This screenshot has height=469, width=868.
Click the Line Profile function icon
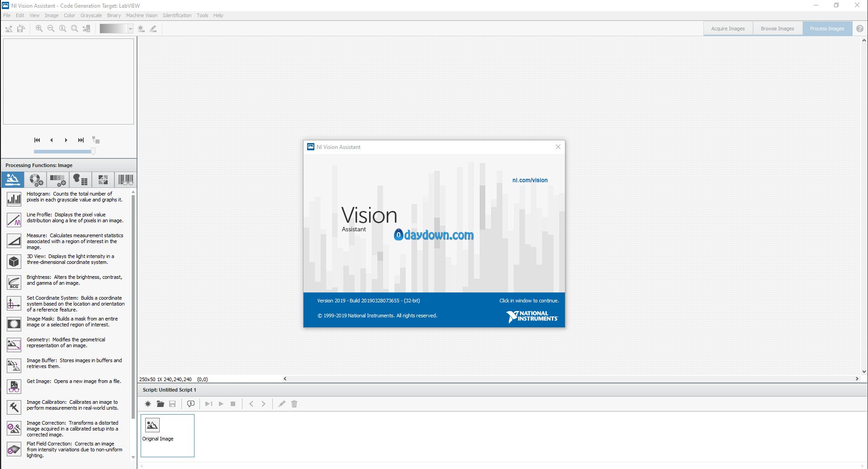tap(14, 220)
